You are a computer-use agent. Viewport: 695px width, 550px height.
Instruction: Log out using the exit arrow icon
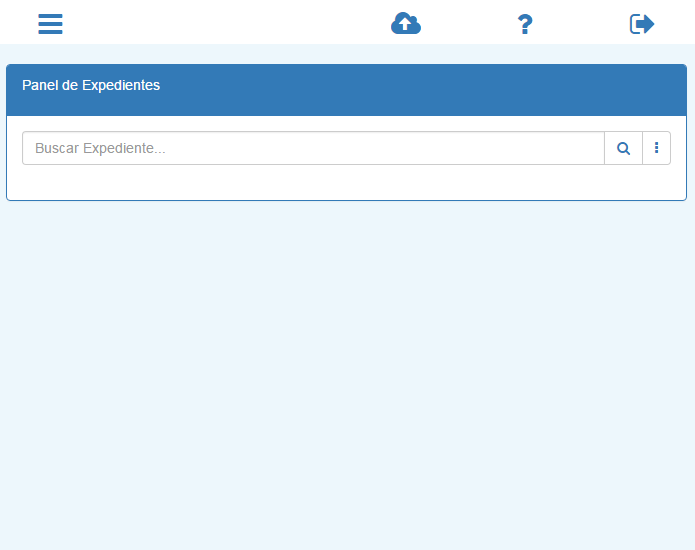(x=642, y=24)
